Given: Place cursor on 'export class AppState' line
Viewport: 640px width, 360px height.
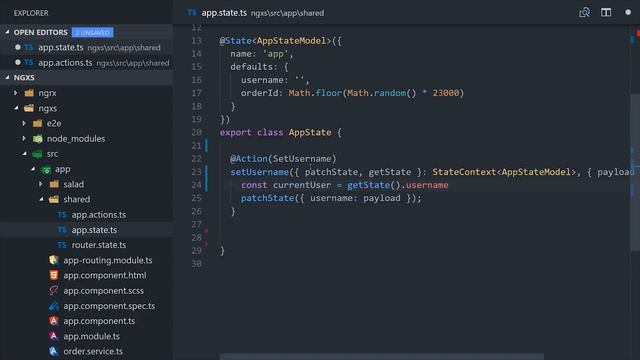Looking at the screenshot, I should tap(280, 132).
